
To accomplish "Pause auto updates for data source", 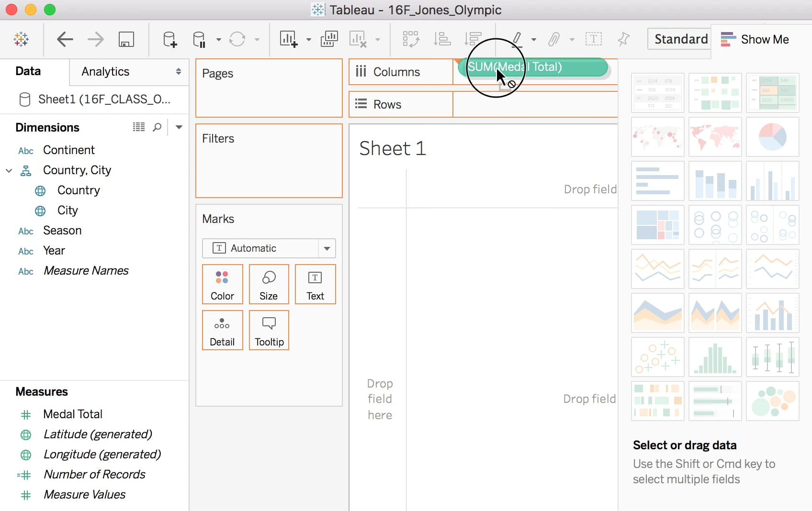I will pyautogui.click(x=199, y=39).
